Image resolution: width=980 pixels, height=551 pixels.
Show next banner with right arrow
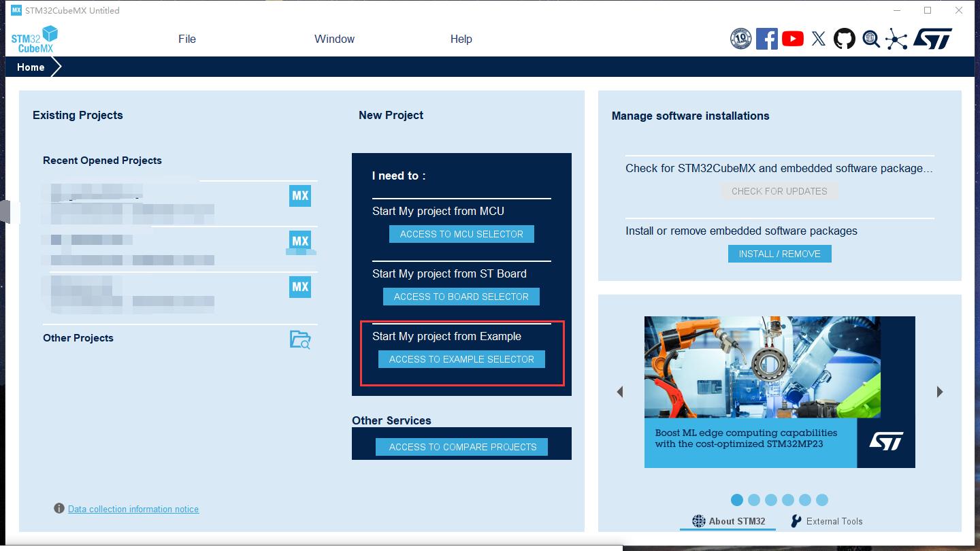(x=940, y=392)
